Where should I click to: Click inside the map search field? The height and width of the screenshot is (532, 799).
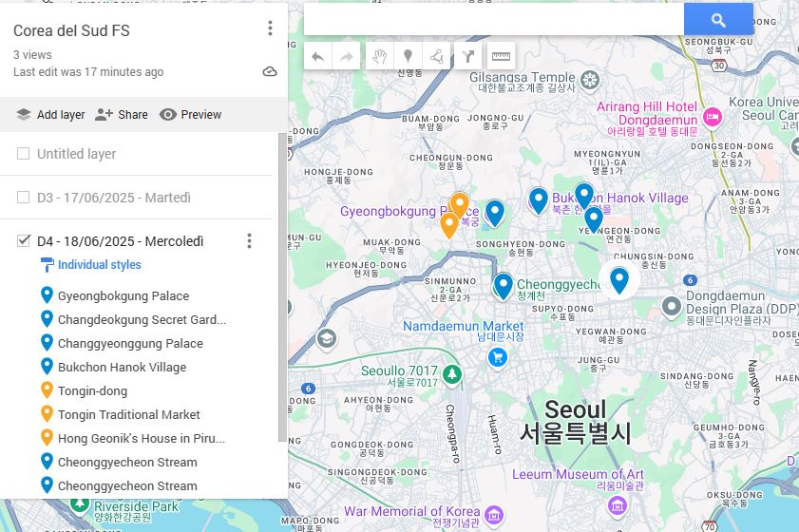494,19
